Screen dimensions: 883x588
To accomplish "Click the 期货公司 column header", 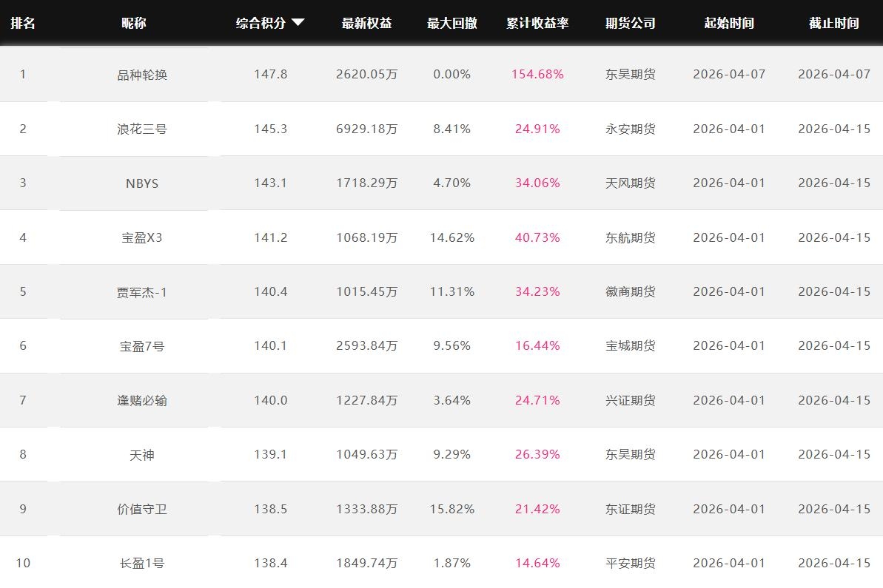I will click(630, 23).
